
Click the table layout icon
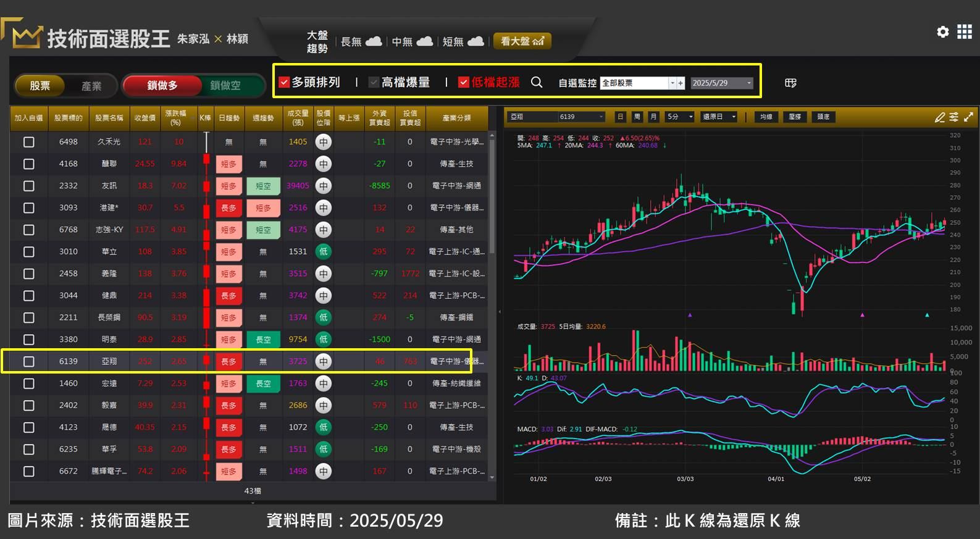click(x=790, y=83)
